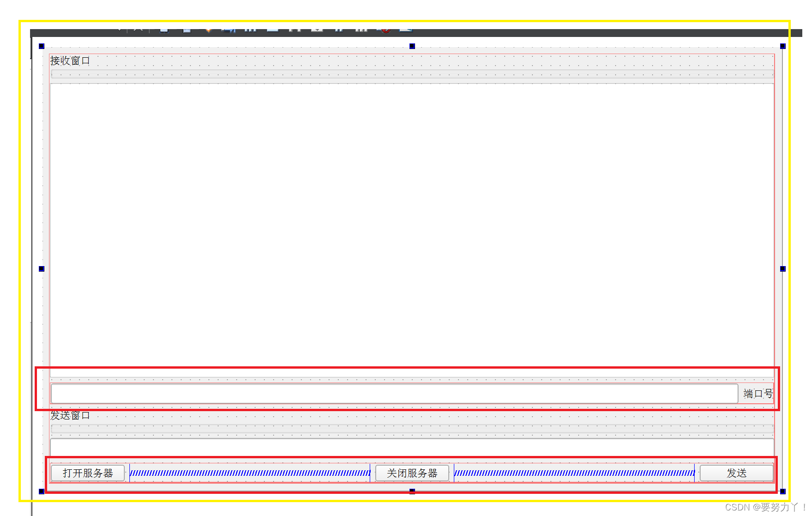The image size is (812, 516).
Task: Select the 接收窗口 label
Action: (70, 61)
